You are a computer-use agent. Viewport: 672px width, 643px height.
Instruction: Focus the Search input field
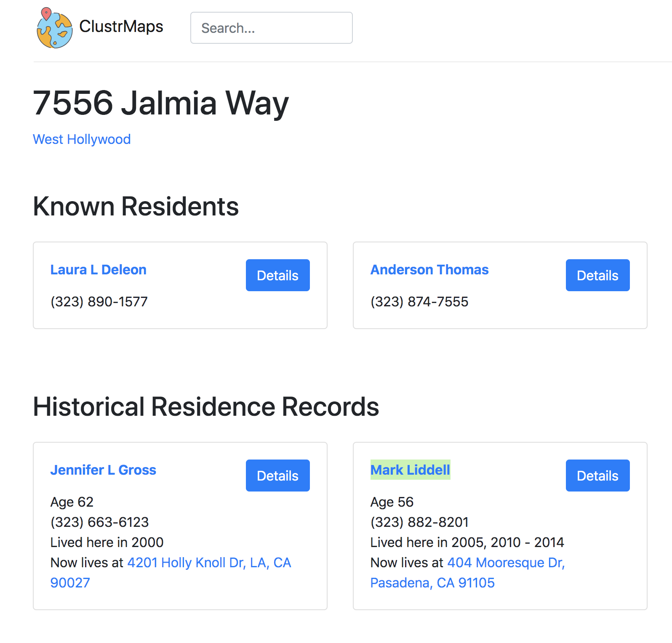click(x=271, y=28)
